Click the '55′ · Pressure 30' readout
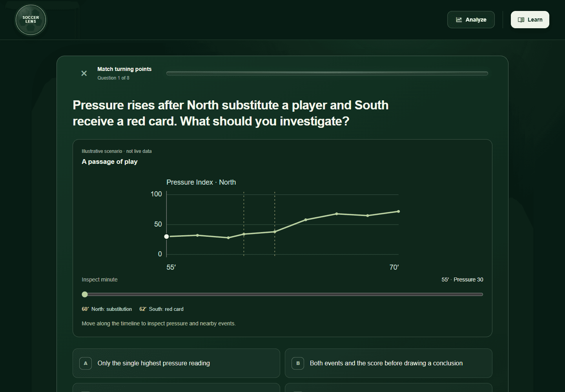 (462, 279)
